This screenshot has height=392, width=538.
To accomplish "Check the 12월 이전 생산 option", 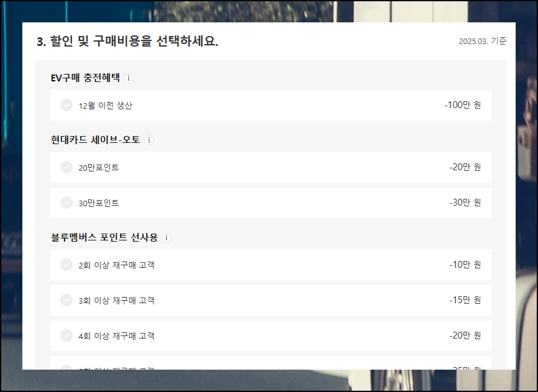I will point(66,105).
